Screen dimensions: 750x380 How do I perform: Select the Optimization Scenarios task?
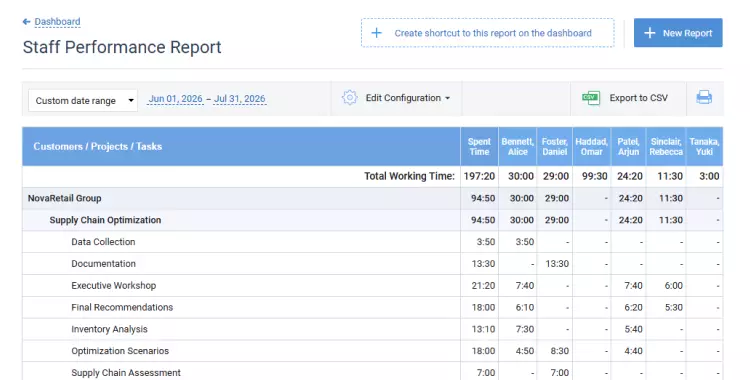coord(120,351)
